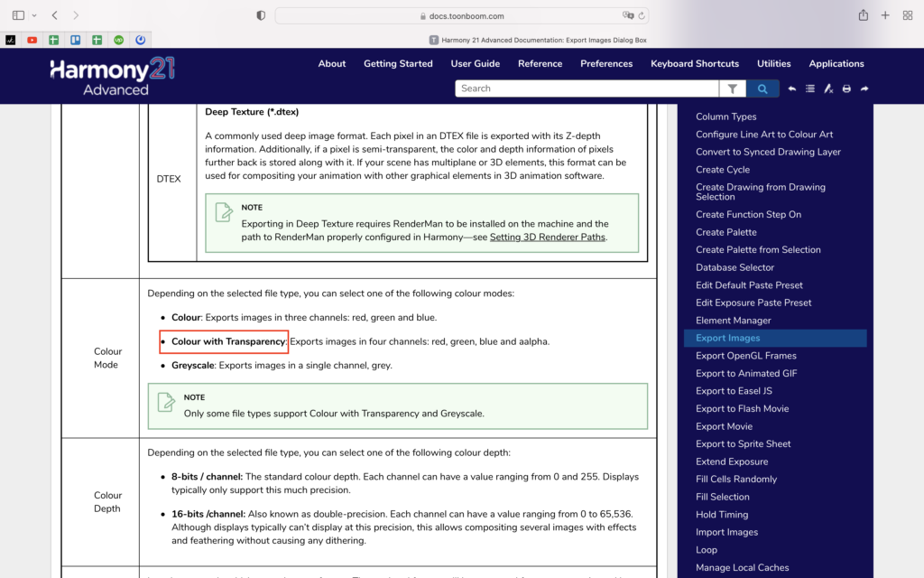Open the second green spreadsheet favorite
Screen dimensions: 924x578
[97, 40]
